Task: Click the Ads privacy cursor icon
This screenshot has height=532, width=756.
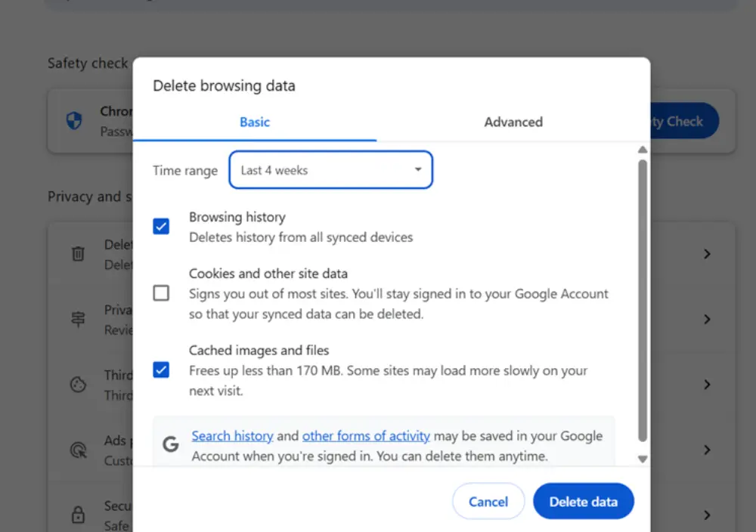Action: click(x=78, y=450)
